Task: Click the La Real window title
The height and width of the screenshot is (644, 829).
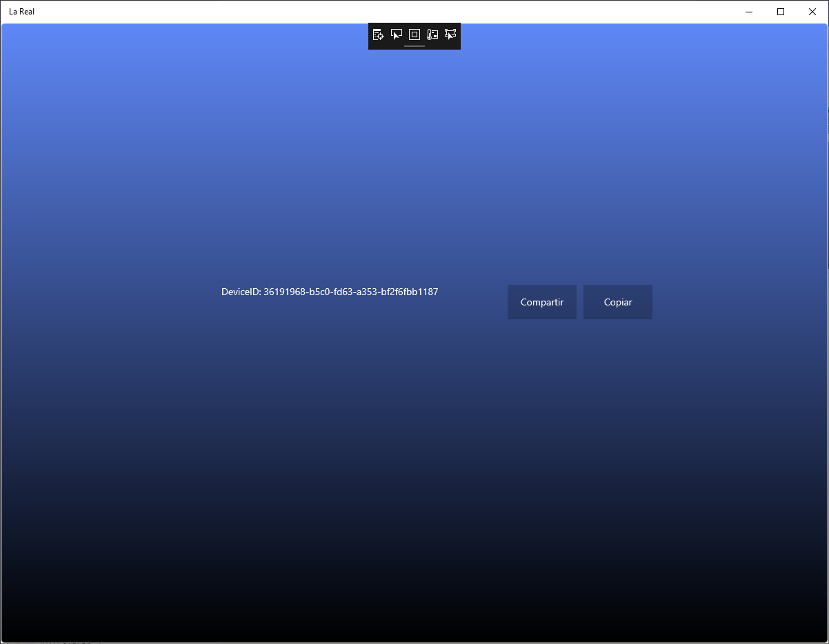Action: tap(21, 12)
